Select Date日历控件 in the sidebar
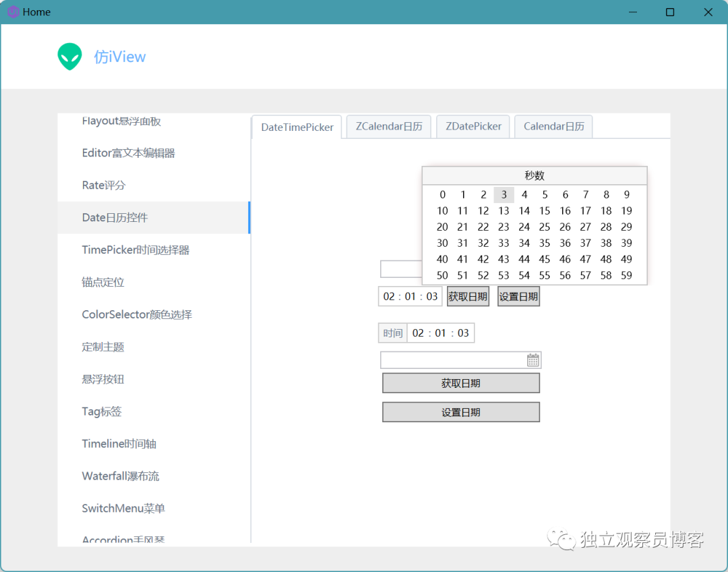728x572 pixels. point(154,217)
